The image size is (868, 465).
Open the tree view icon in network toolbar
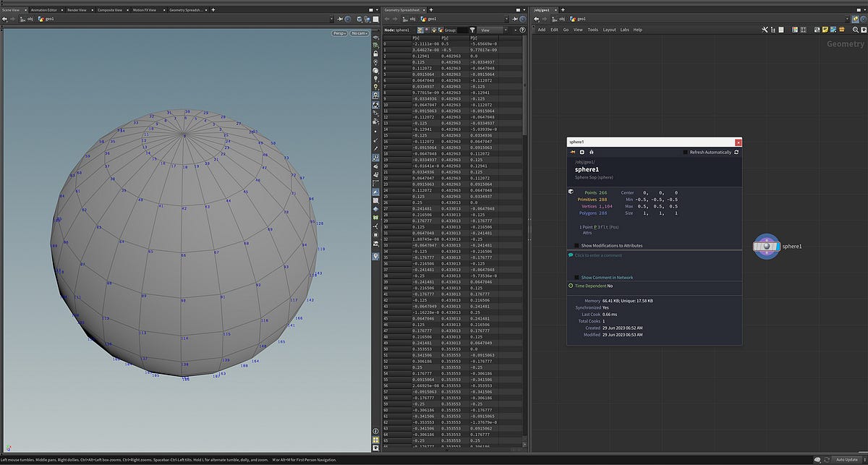click(x=773, y=30)
